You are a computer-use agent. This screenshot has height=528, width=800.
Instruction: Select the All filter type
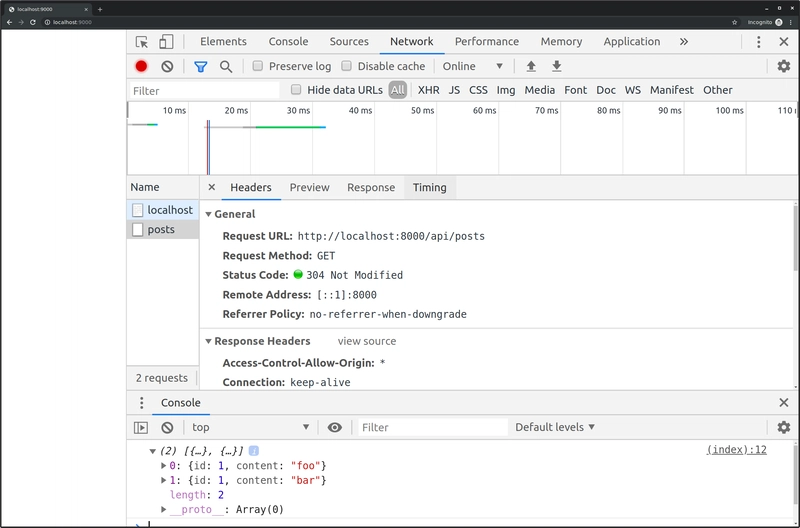click(x=397, y=90)
